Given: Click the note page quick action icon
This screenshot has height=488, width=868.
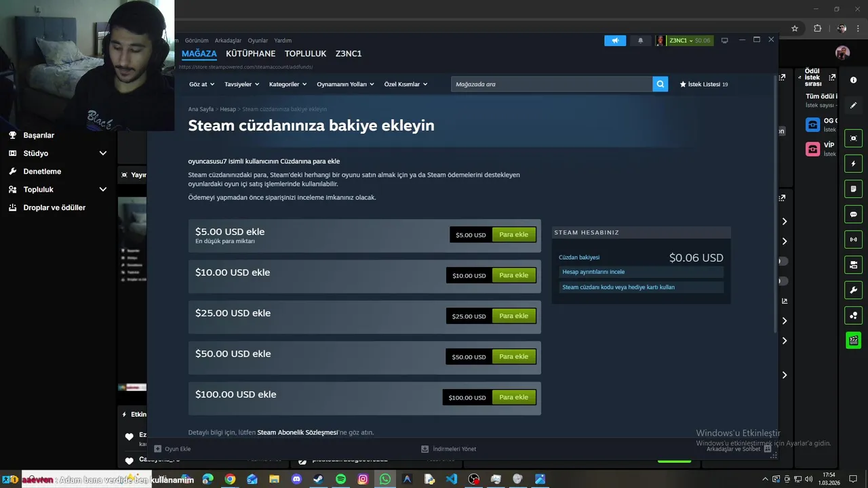Looking at the screenshot, I should click(x=853, y=188).
